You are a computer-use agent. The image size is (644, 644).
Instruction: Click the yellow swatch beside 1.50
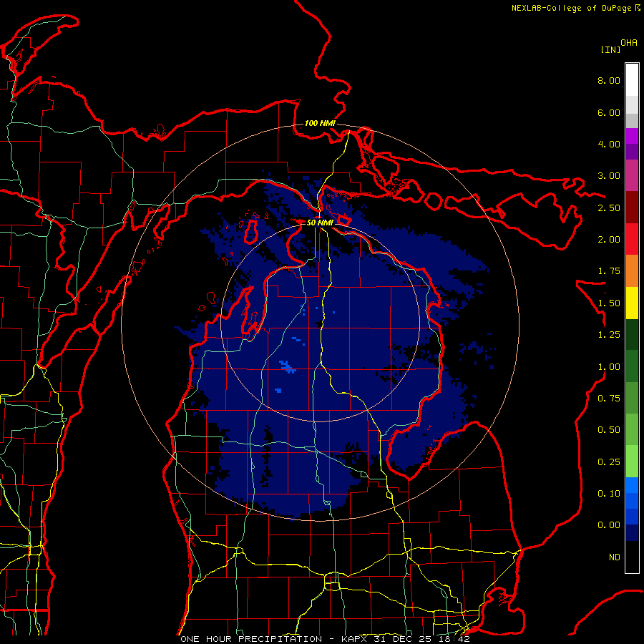click(x=632, y=303)
